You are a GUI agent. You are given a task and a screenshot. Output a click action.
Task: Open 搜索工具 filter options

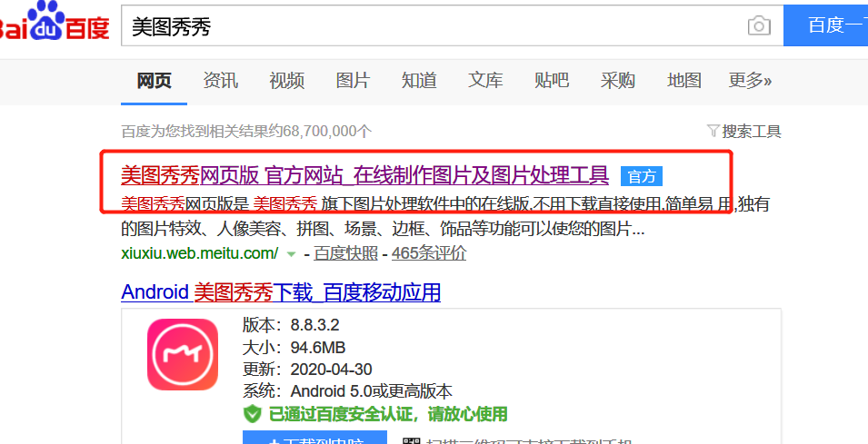coord(744,132)
